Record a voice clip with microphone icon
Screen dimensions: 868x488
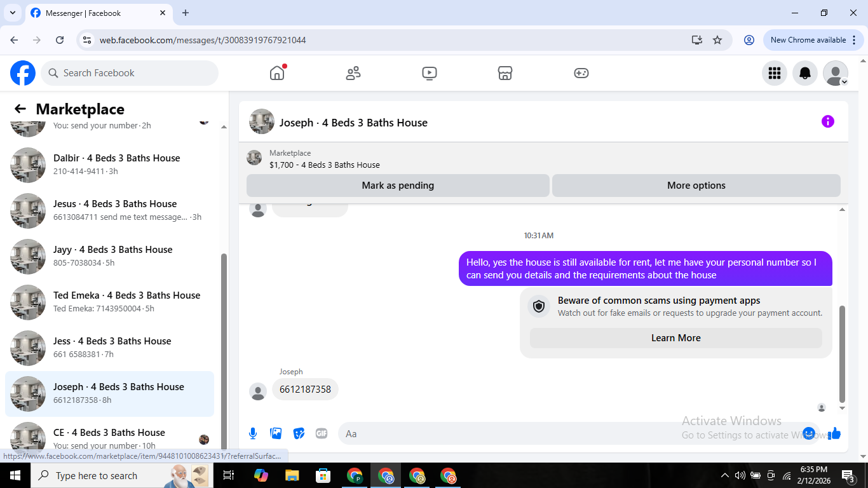click(x=253, y=433)
